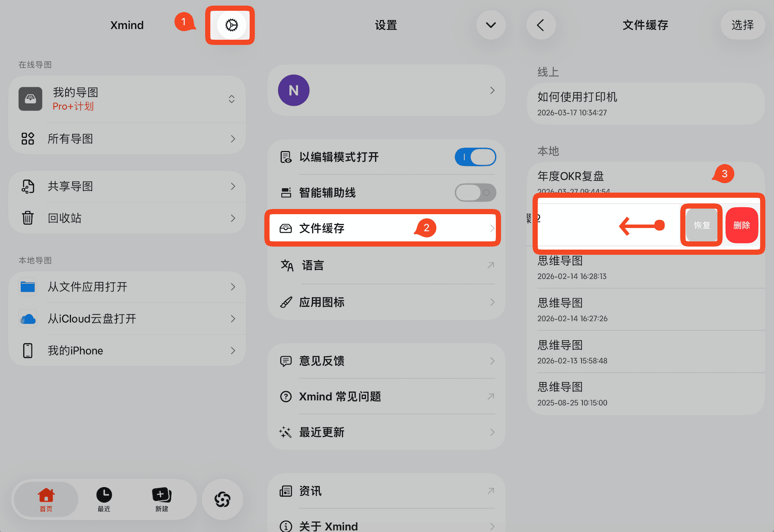This screenshot has width=774, height=532.
Task: Click the 关于 Xmind info icon
Action: pos(286,526)
